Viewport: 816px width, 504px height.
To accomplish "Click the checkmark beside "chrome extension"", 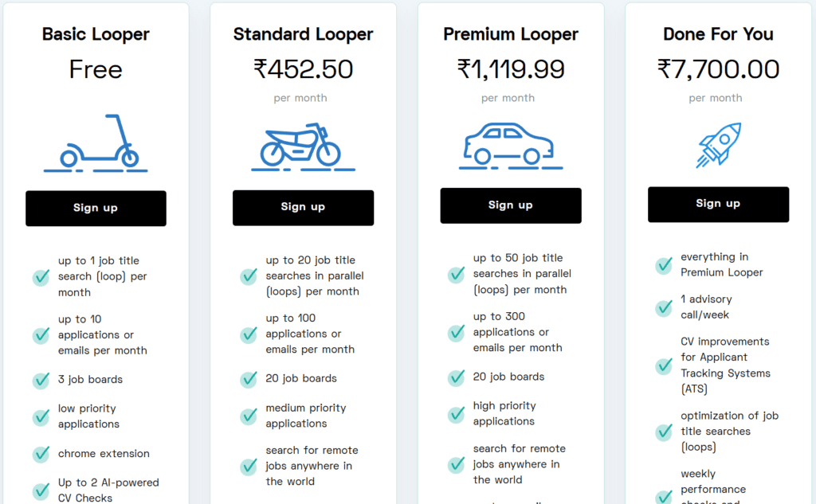I will (x=41, y=455).
